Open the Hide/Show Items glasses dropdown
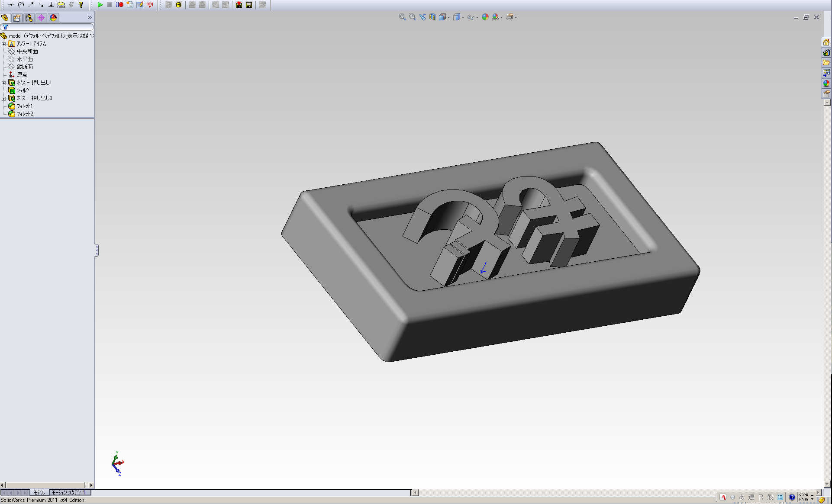Screen dimensions: 832x504 coord(477,17)
